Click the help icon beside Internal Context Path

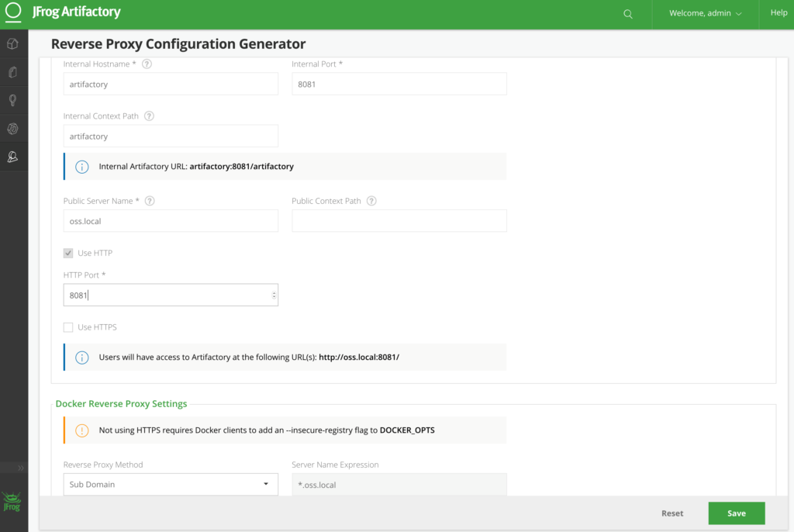[149, 116]
